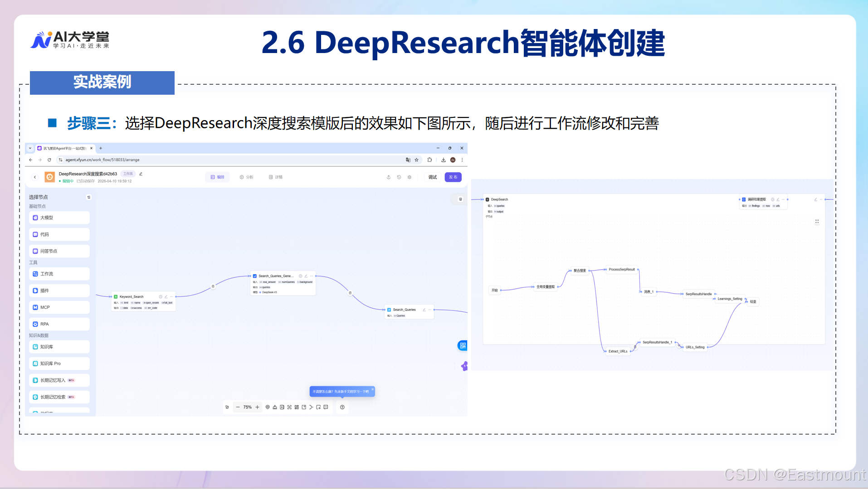
Task: Select the 长期记忆检索 node
Action: (x=59, y=397)
